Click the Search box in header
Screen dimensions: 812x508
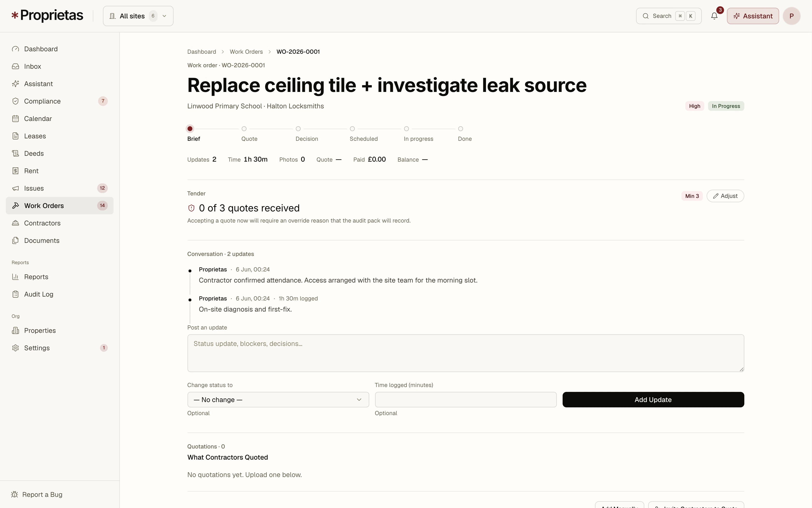point(669,16)
